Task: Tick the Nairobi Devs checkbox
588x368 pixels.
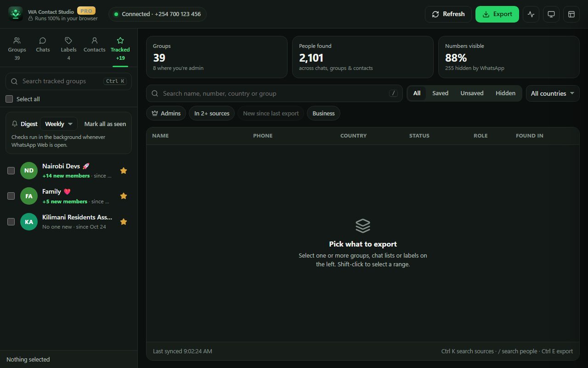Action: click(11, 171)
